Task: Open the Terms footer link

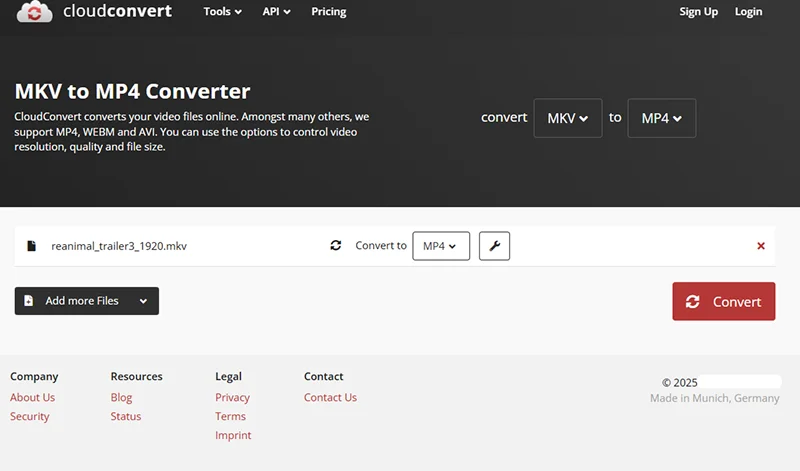Action: pyautogui.click(x=230, y=416)
